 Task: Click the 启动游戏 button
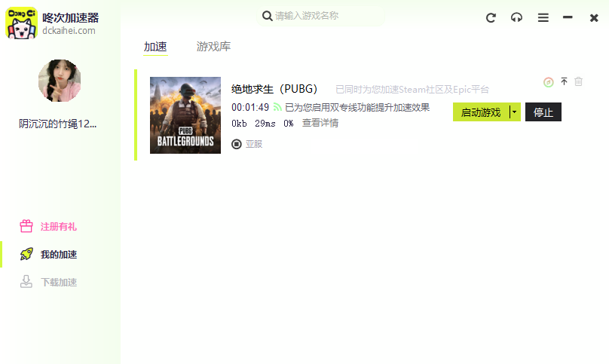click(x=481, y=112)
